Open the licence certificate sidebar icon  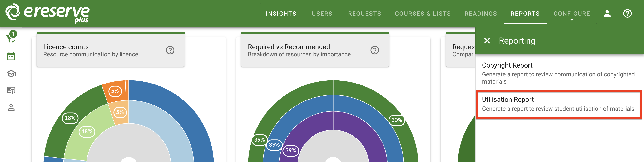[x=11, y=90]
